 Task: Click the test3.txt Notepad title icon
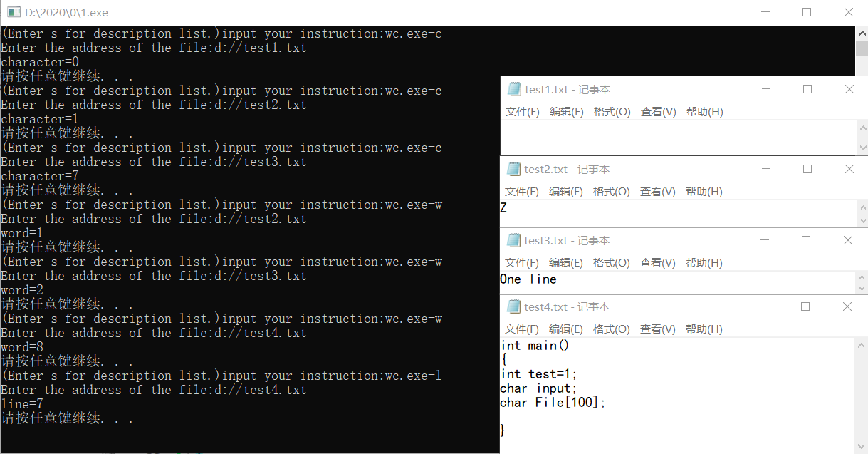click(513, 240)
